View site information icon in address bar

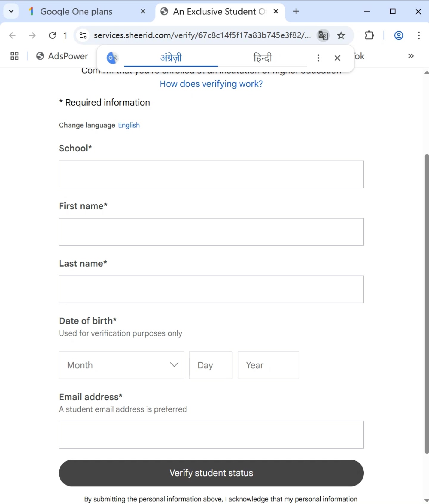[83, 35]
